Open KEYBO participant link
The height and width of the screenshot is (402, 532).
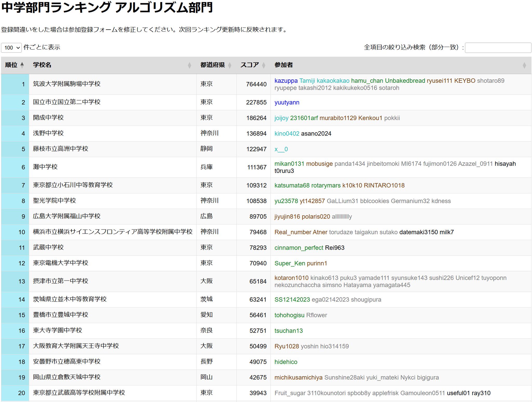click(x=465, y=81)
